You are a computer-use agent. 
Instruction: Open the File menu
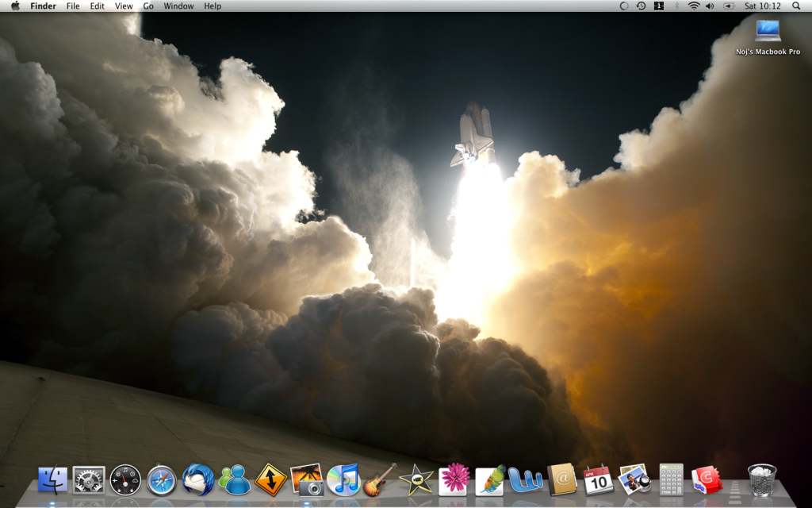click(x=73, y=6)
